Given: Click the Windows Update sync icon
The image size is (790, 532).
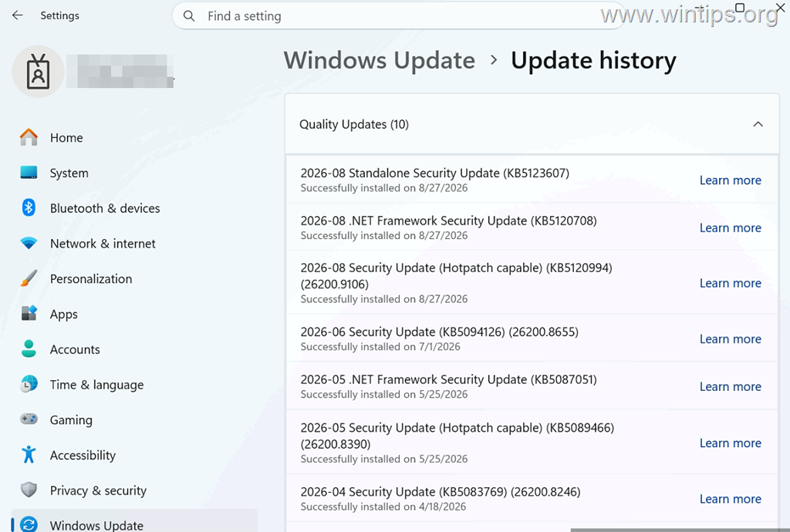Looking at the screenshot, I should (x=29, y=524).
